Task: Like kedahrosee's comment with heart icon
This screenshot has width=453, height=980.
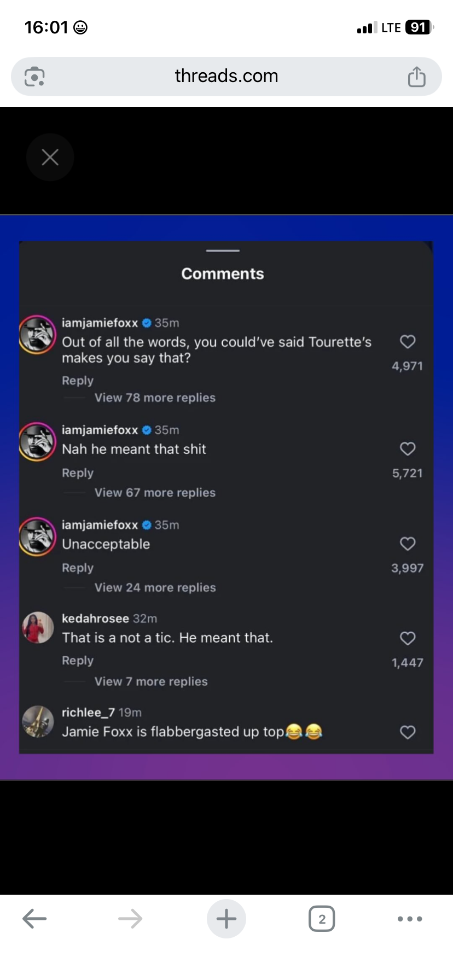Action: coord(408,638)
